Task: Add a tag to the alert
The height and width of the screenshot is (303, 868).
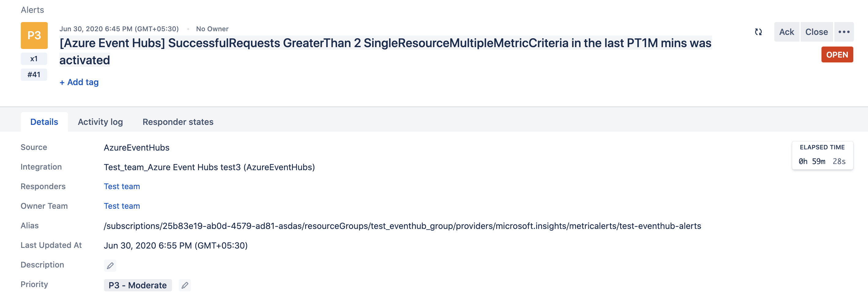Action: 79,82
